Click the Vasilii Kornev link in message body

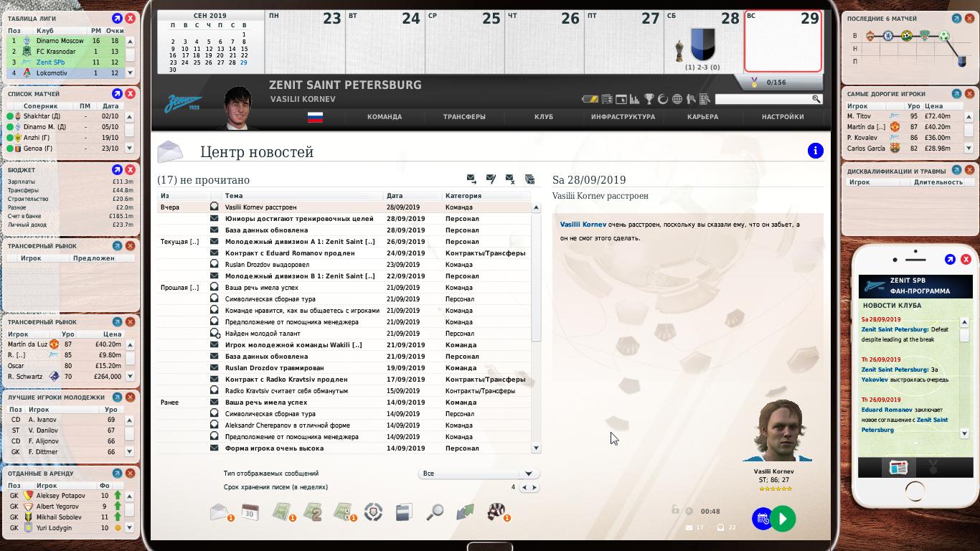[583, 225]
